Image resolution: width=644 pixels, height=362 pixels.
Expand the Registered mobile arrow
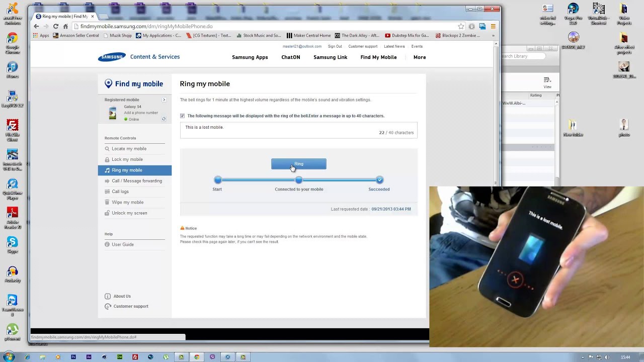[164, 100]
